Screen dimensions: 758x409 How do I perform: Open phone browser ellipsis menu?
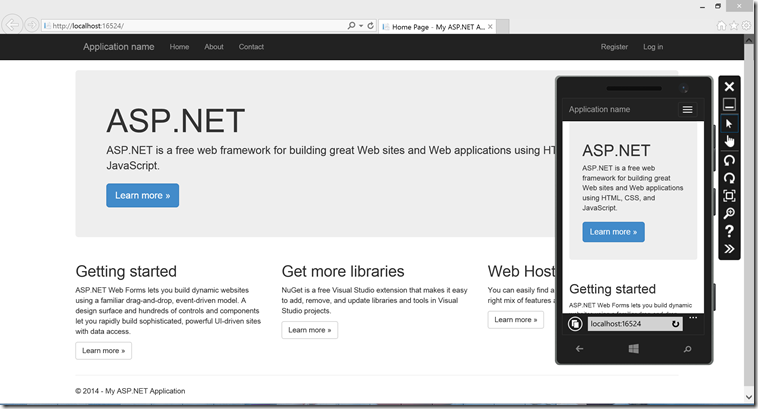pos(693,318)
